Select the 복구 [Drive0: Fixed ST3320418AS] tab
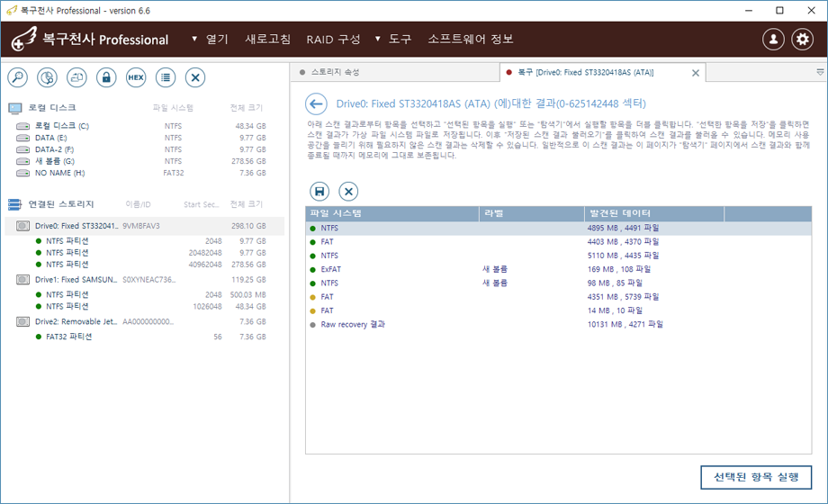The image size is (828, 504). coord(602,72)
